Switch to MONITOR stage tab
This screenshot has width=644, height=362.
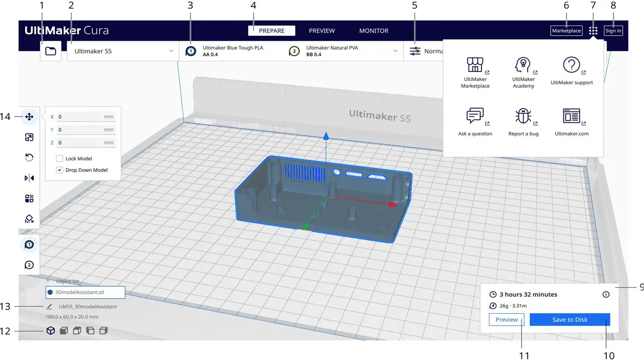tap(374, 31)
